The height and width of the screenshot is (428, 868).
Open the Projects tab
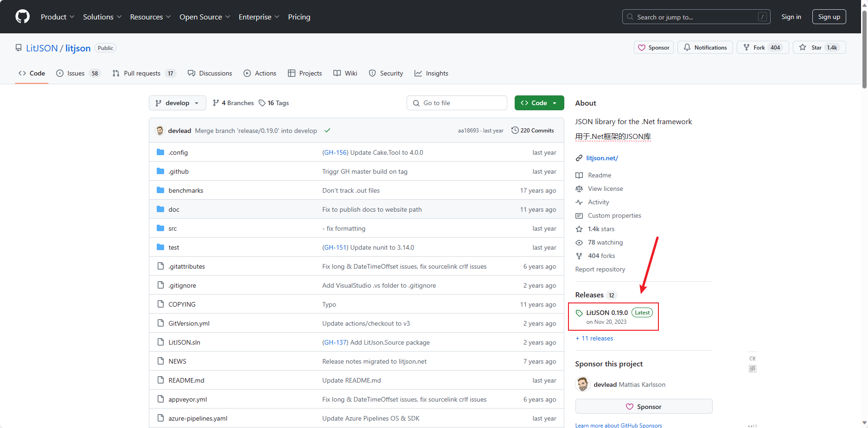click(x=305, y=73)
